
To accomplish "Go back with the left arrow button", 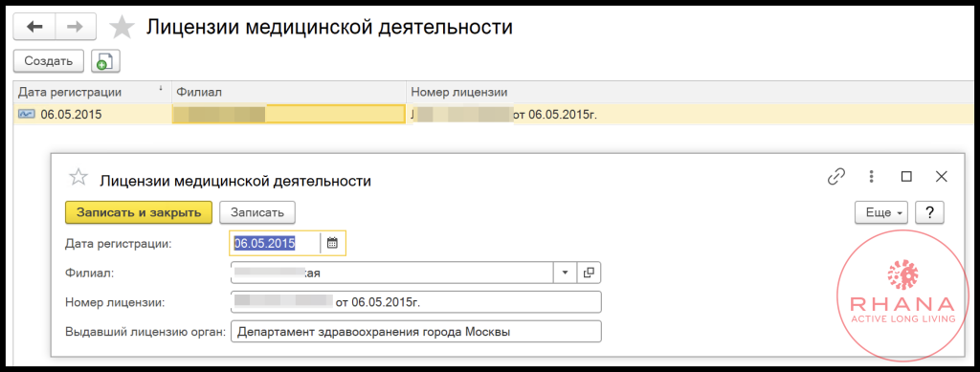I will (34, 27).
